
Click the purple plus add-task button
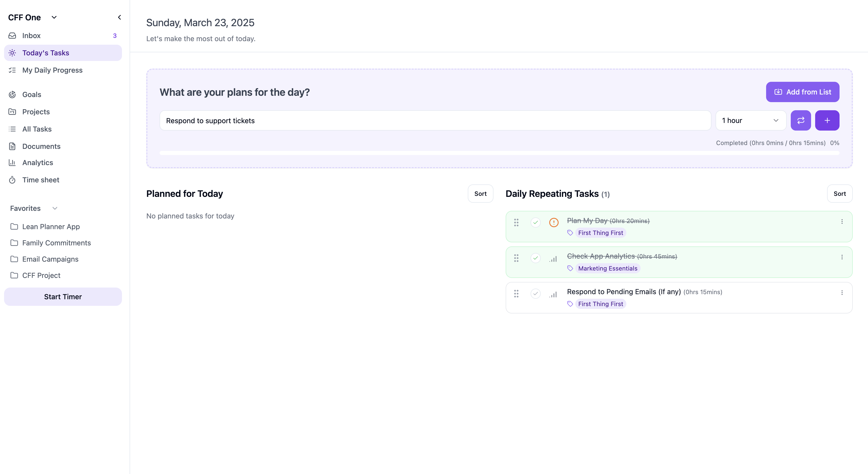[x=827, y=120]
